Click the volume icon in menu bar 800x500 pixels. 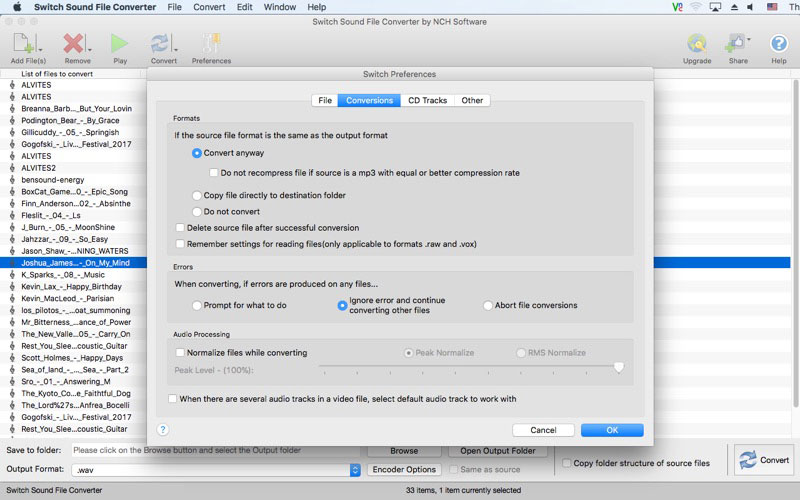click(750, 7)
